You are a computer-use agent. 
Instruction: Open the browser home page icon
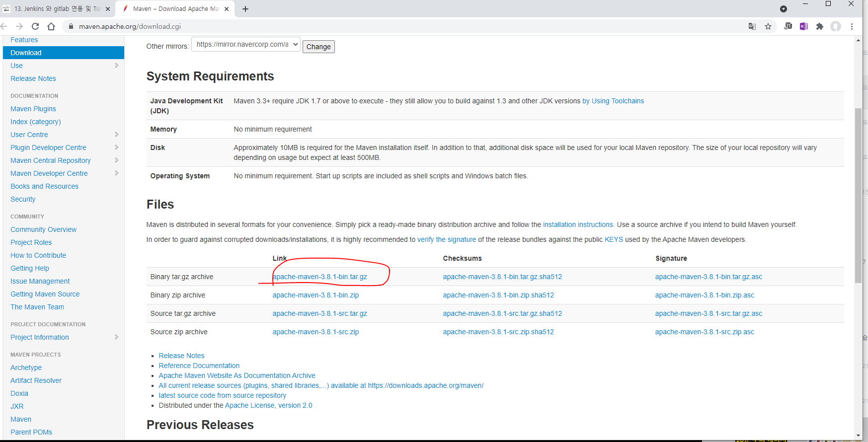coord(51,26)
